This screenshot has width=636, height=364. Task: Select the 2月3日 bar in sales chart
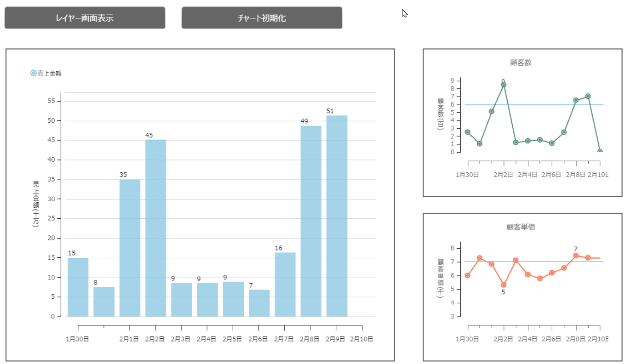(182, 300)
